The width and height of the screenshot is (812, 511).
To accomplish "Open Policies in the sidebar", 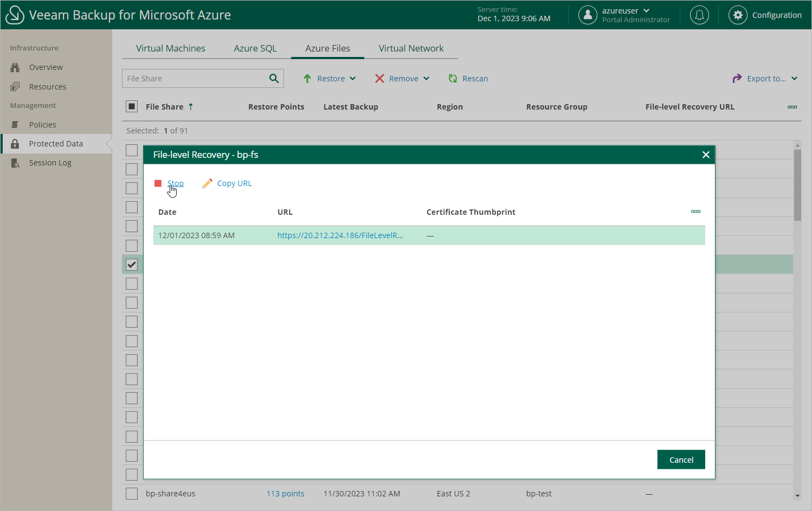I will click(x=43, y=125).
